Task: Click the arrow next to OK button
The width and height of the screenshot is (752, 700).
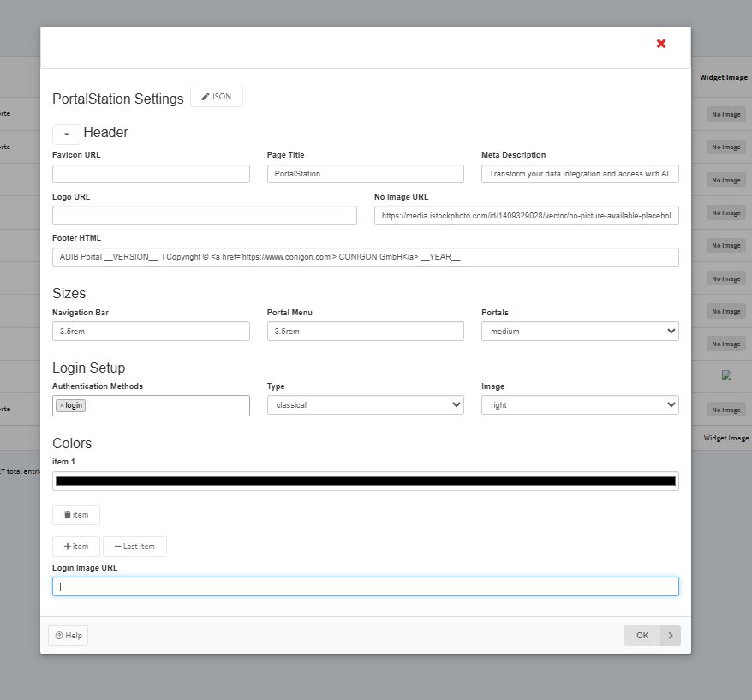Action: point(671,636)
